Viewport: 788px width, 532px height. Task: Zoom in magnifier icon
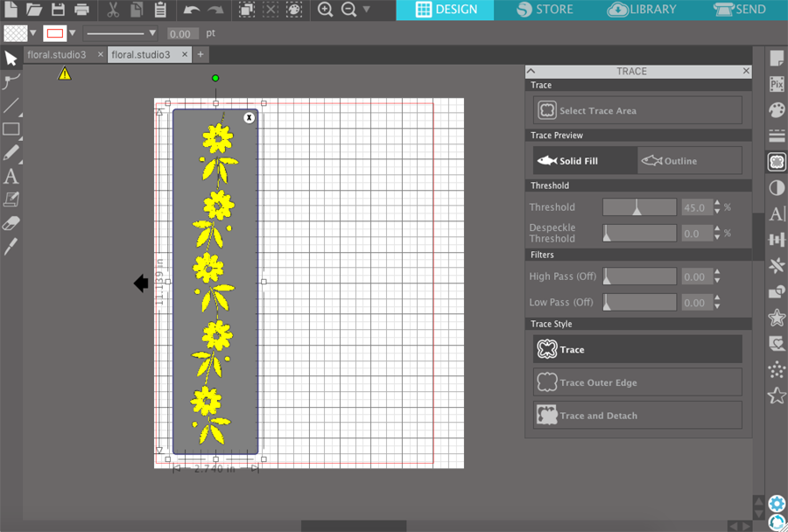pos(325,10)
